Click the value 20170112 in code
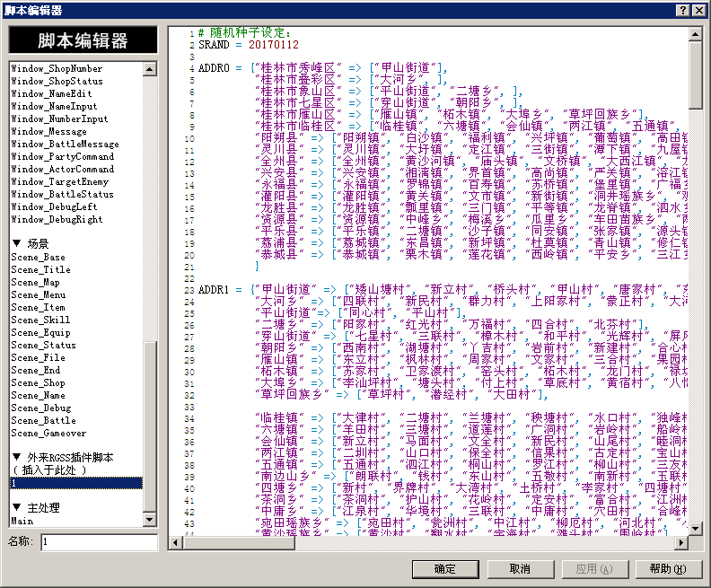The height and width of the screenshot is (588, 711). point(274,45)
